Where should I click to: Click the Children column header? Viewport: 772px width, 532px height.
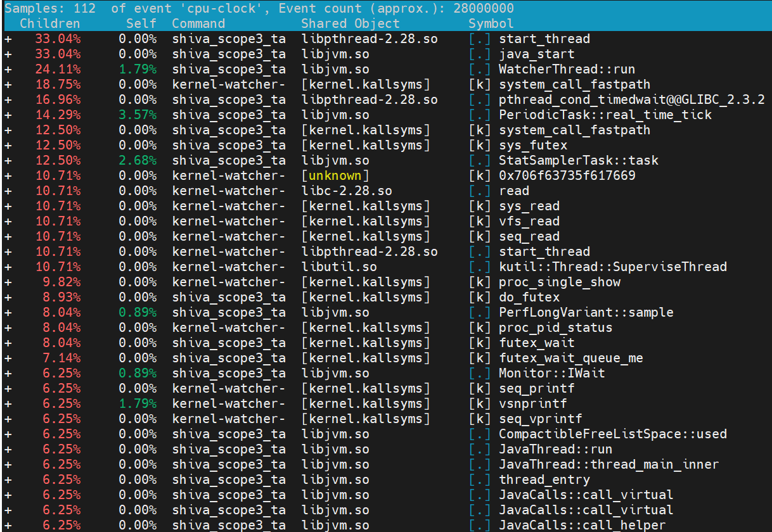pyautogui.click(x=50, y=24)
